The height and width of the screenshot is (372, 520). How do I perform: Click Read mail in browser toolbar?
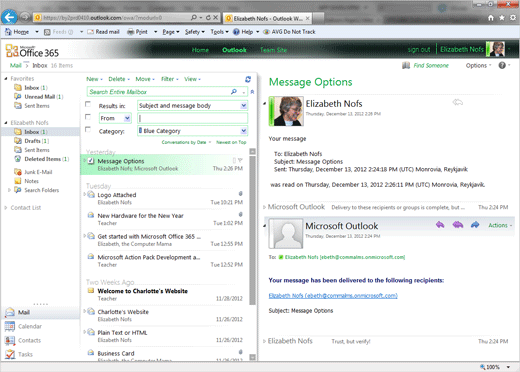pyautogui.click(x=103, y=32)
